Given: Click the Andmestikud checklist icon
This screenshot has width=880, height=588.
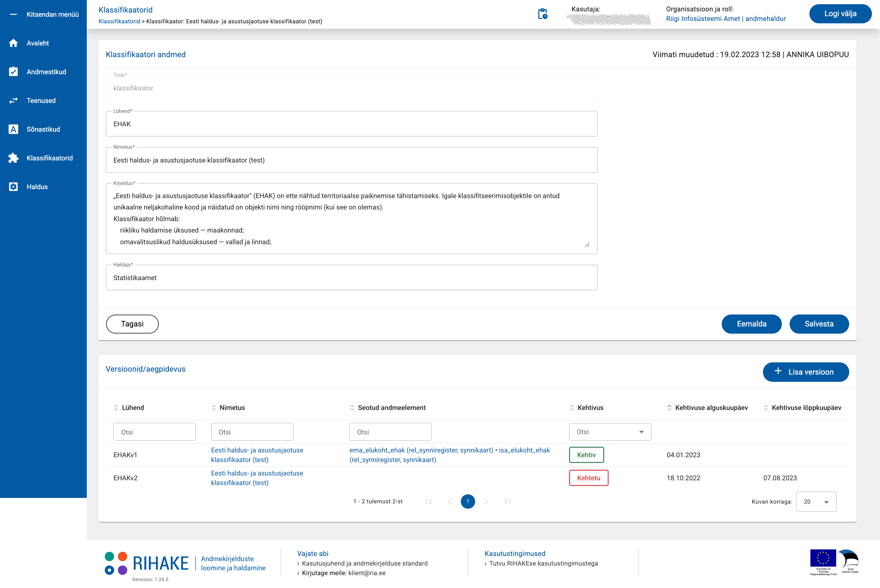Looking at the screenshot, I should pos(13,72).
